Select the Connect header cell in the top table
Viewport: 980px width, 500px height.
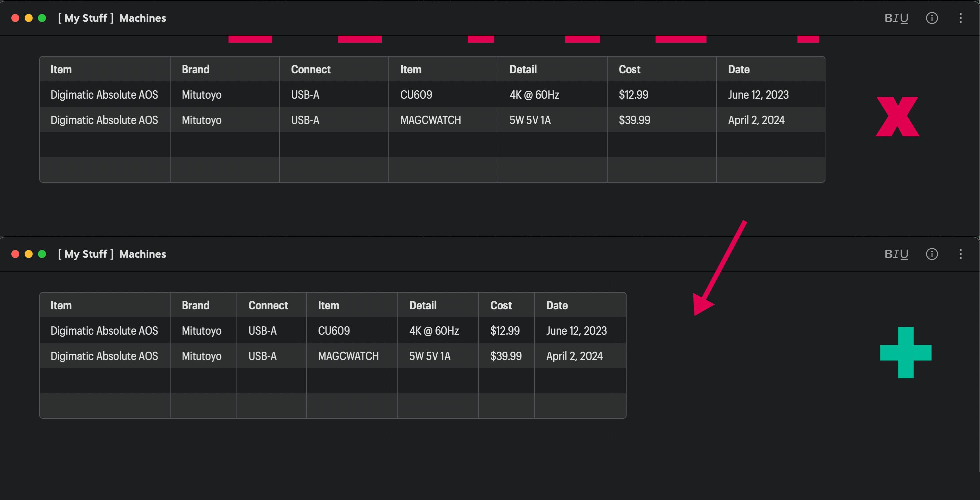point(334,69)
